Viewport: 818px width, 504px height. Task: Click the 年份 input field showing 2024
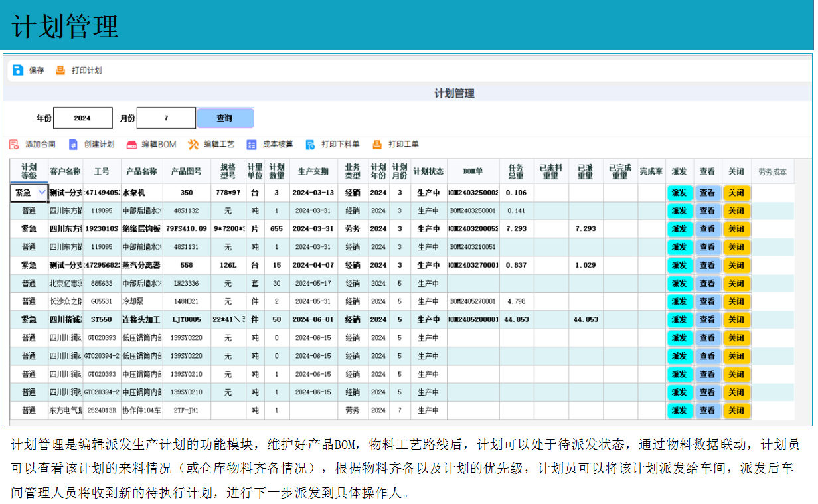(83, 118)
